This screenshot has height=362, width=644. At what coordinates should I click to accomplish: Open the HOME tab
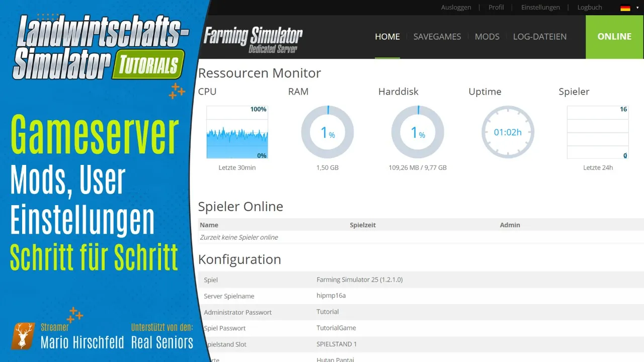pos(387,37)
